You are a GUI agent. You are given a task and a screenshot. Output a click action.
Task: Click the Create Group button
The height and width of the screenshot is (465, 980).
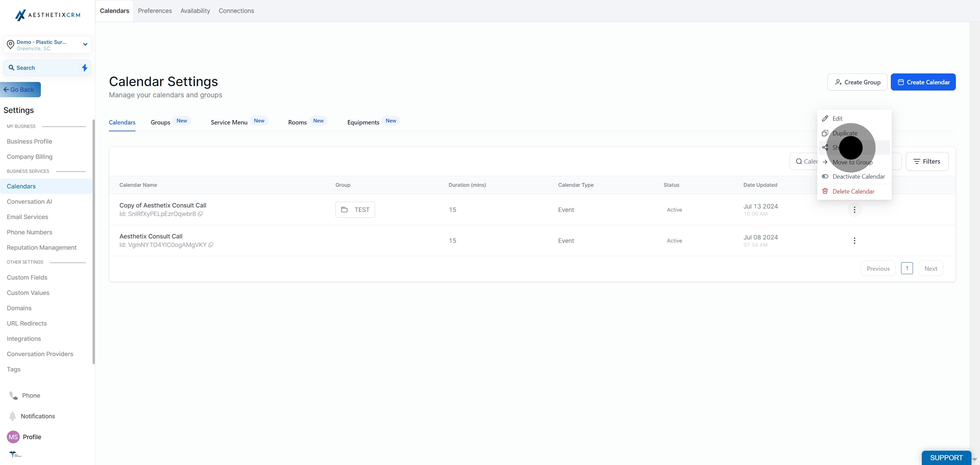click(857, 82)
